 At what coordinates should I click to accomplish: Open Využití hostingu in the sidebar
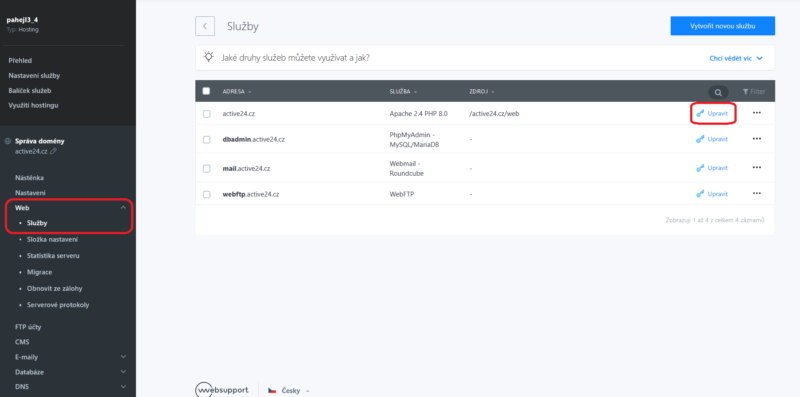tap(33, 105)
